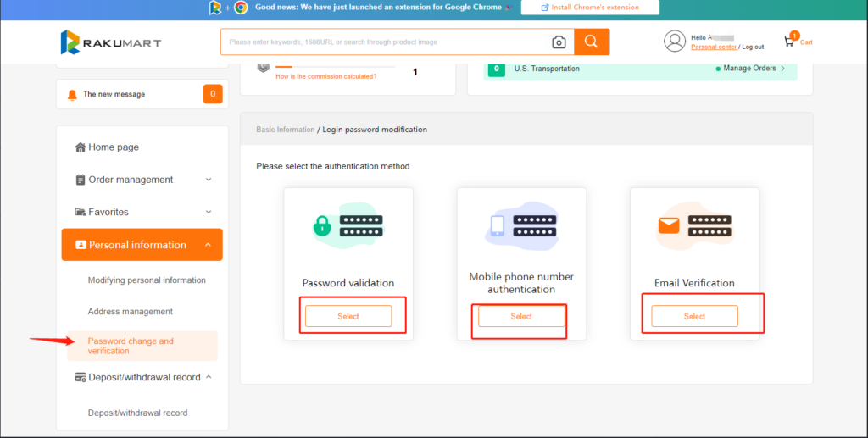Select Password validation method

pos(348,316)
